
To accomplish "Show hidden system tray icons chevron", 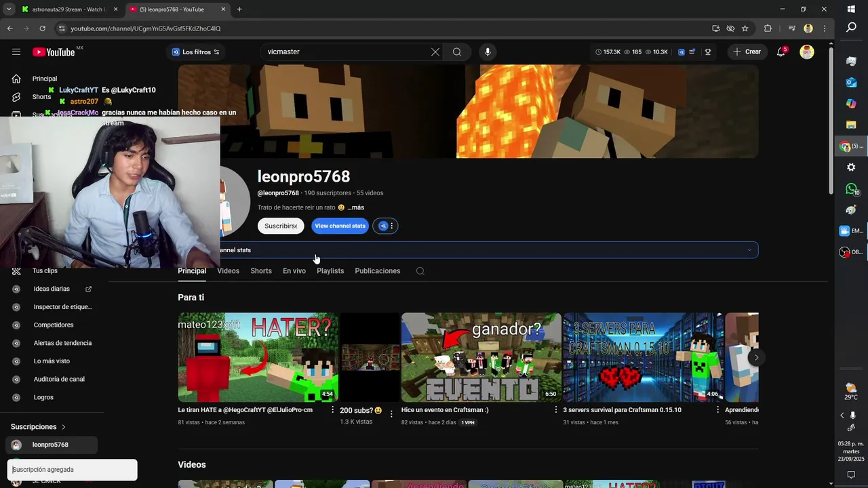I will pos(842,415).
